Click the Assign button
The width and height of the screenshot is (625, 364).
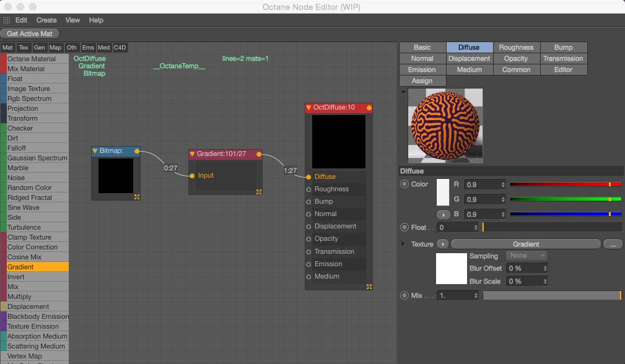(x=422, y=81)
